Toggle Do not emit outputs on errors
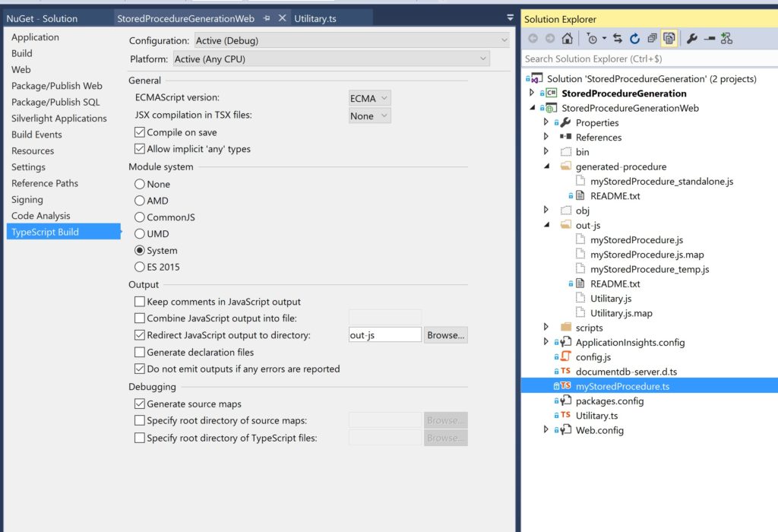 click(x=140, y=369)
